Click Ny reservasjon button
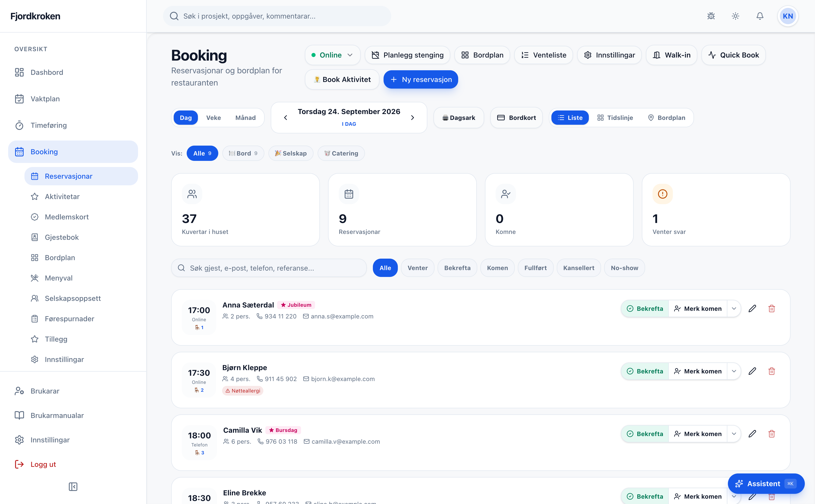This screenshot has height=504, width=815. click(x=421, y=79)
